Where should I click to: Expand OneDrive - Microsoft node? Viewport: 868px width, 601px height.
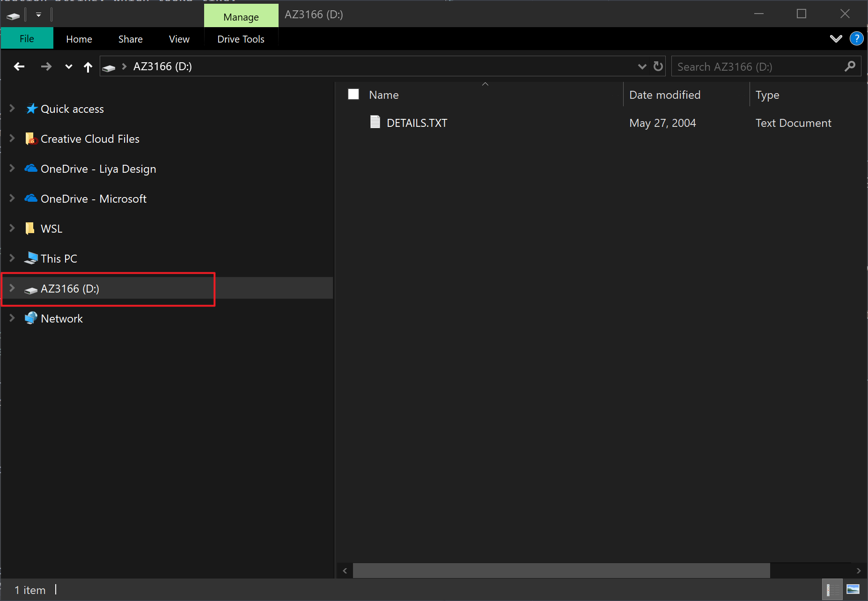[x=12, y=198]
